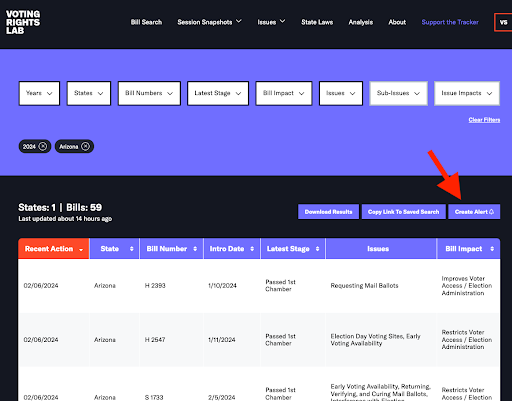Go to Bill Search page
Screen dimensions: 512x401
pyautogui.click(x=146, y=22)
